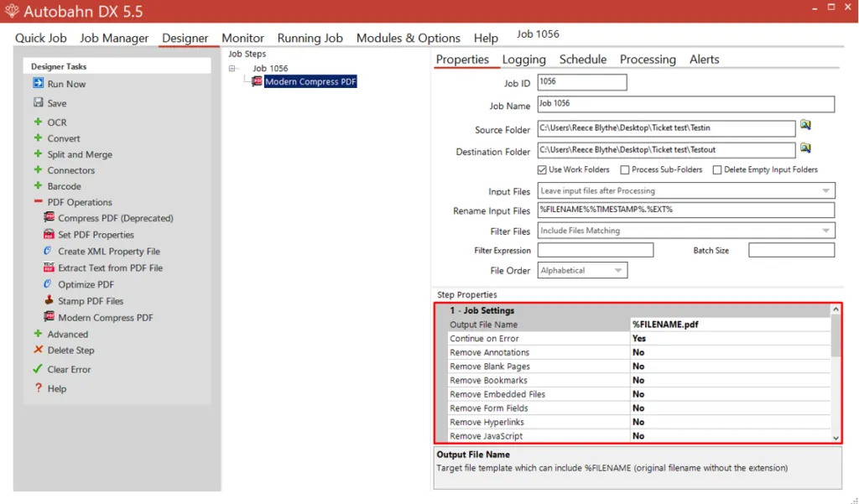The width and height of the screenshot is (859, 504).
Task: Click the Job Name field
Action: coord(686,104)
